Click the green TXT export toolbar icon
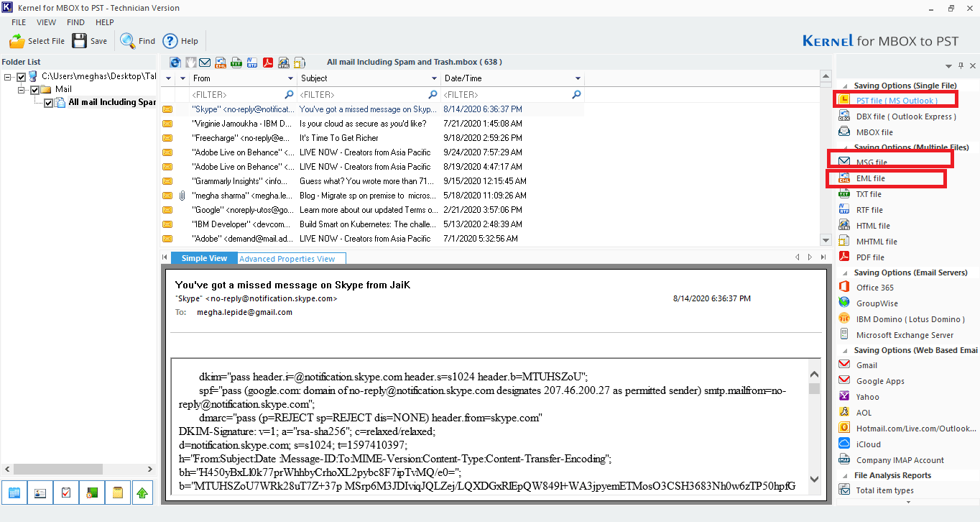 [x=236, y=63]
